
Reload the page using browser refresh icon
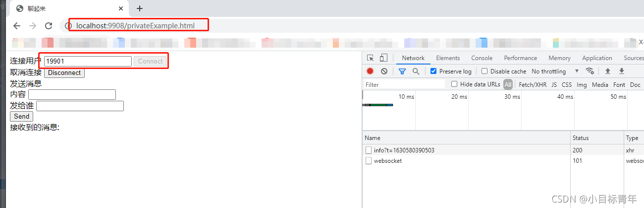click(x=49, y=26)
